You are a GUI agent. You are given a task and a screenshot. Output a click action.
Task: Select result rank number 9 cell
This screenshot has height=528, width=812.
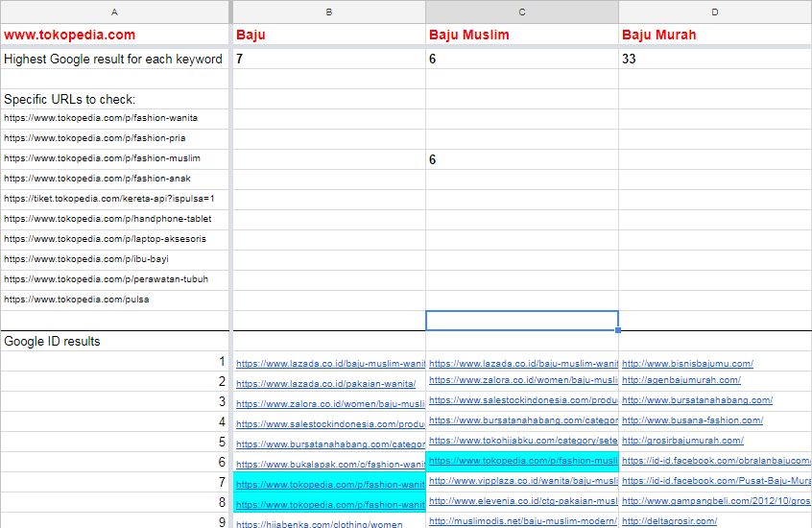114,520
